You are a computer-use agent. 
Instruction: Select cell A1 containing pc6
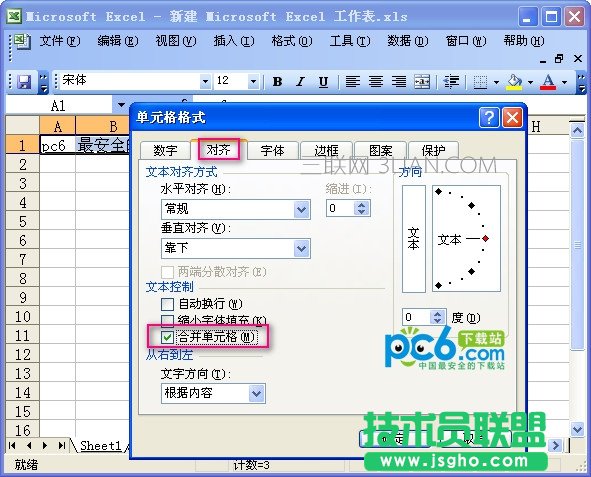pyautogui.click(x=58, y=145)
